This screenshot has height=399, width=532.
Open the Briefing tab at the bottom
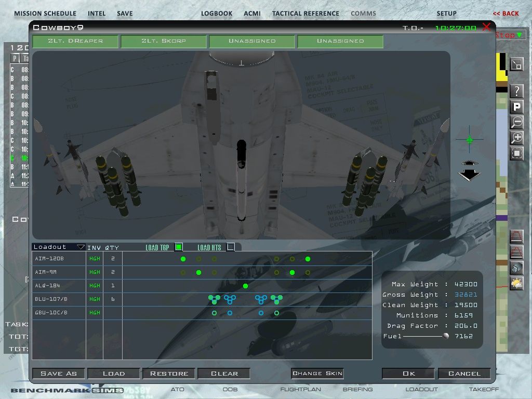point(357,389)
